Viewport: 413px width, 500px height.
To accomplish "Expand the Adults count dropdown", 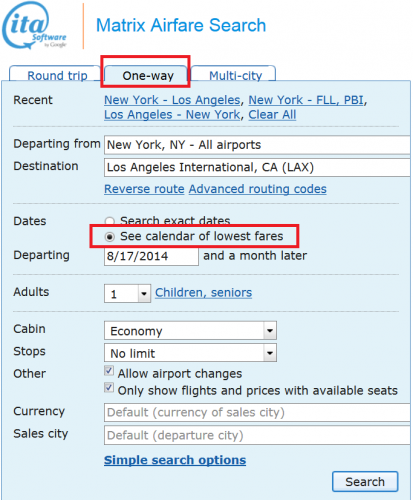I will point(127,293).
